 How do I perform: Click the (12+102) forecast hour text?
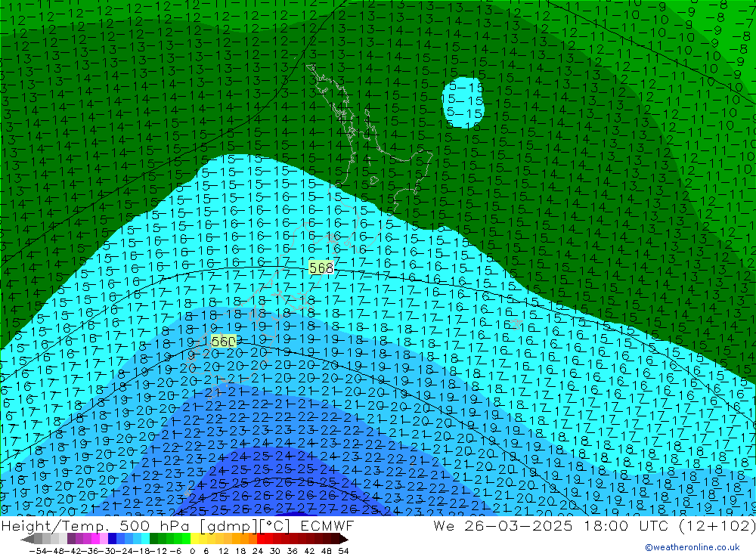tap(717, 525)
